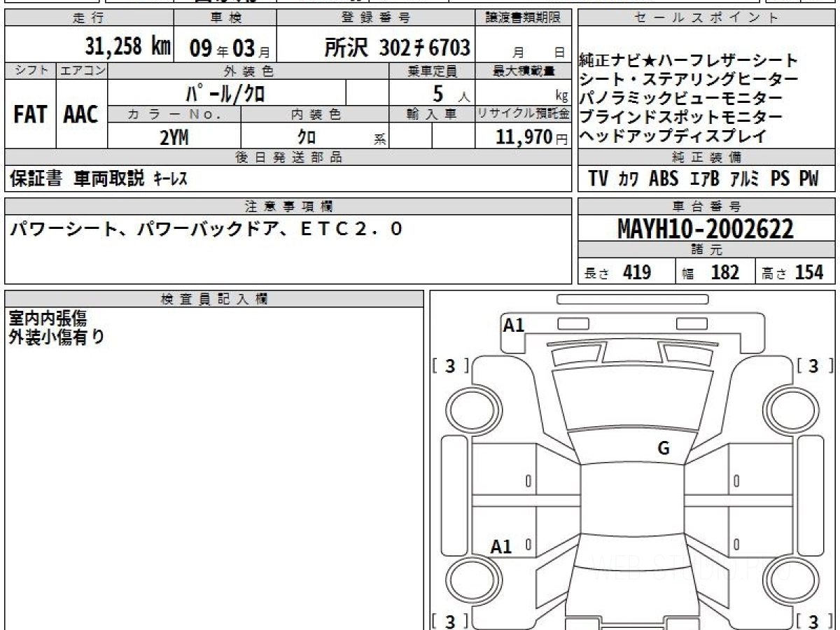Click the color number 2YM
The image size is (840, 630).
[174, 137]
